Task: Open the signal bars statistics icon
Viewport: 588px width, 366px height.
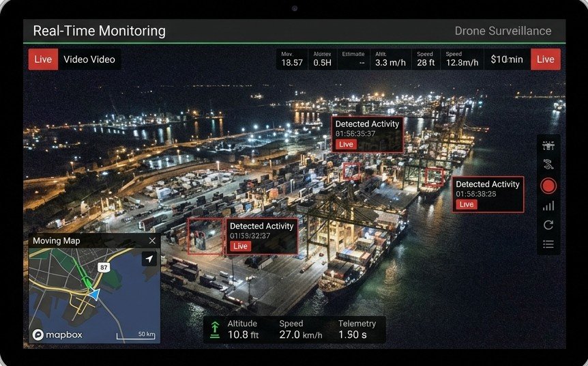Action: click(548, 206)
